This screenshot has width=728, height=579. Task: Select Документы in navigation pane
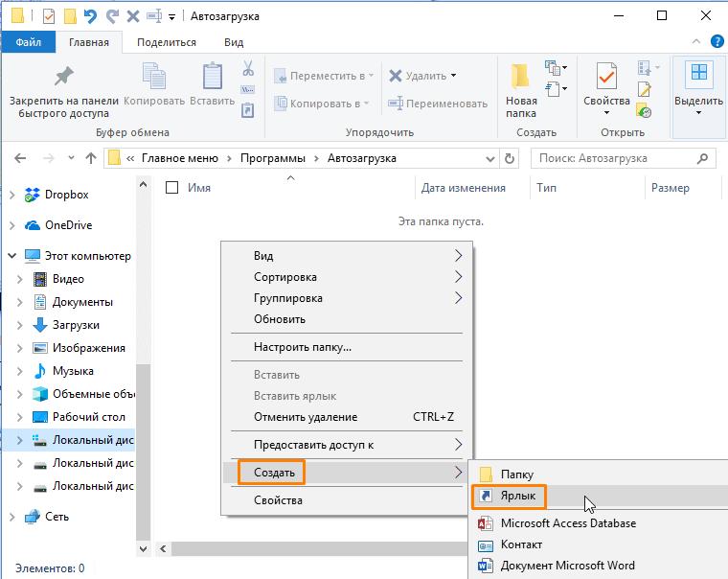pyautogui.click(x=82, y=302)
